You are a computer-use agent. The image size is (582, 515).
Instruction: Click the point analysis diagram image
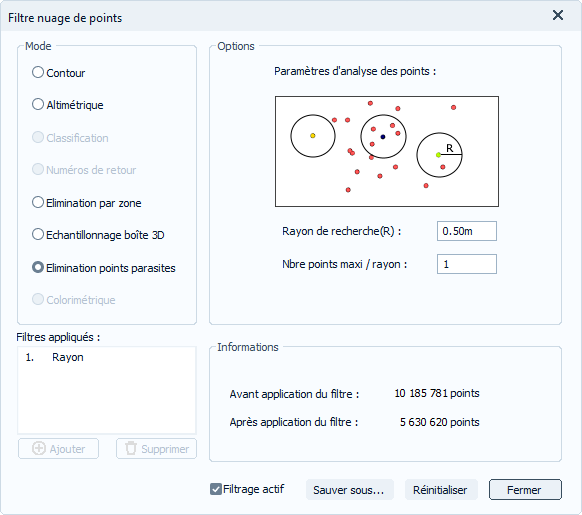387,151
